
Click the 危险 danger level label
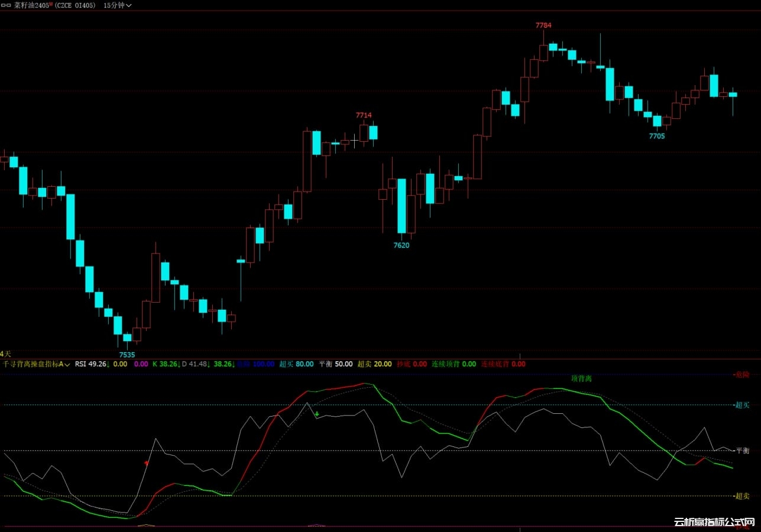click(x=741, y=374)
